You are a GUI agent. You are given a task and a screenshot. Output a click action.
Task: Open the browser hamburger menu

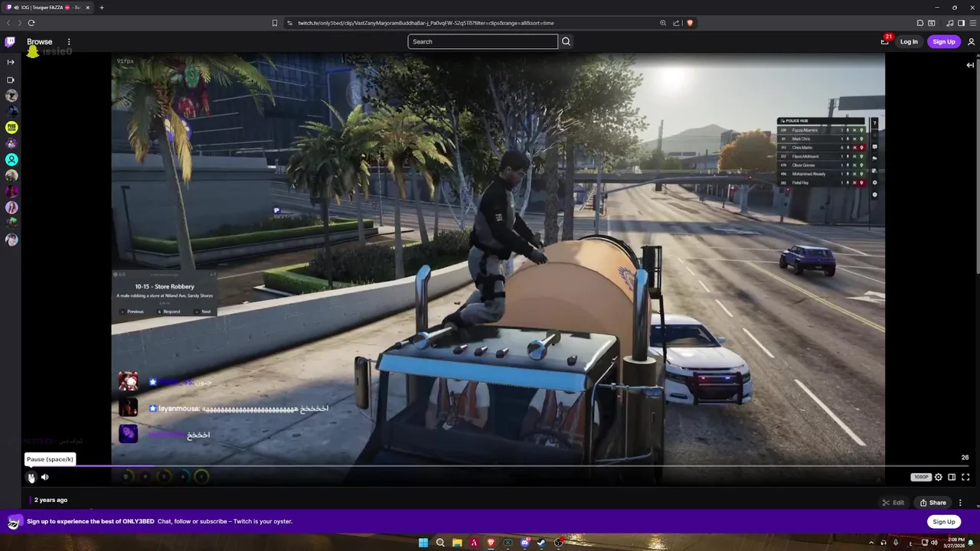tap(972, 23)
